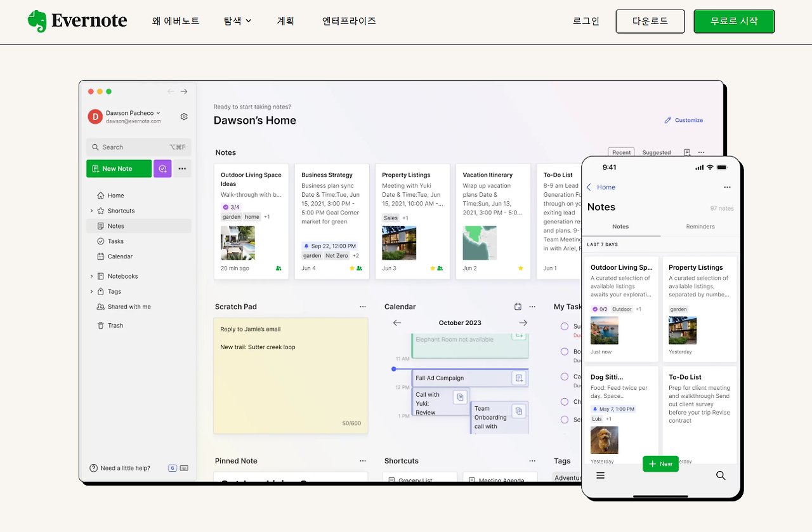Image resolution: width=812 pixels, height=532 pixels.
Task: Open the Scratch Pad three-dot menu
Action: pos(363,307)
